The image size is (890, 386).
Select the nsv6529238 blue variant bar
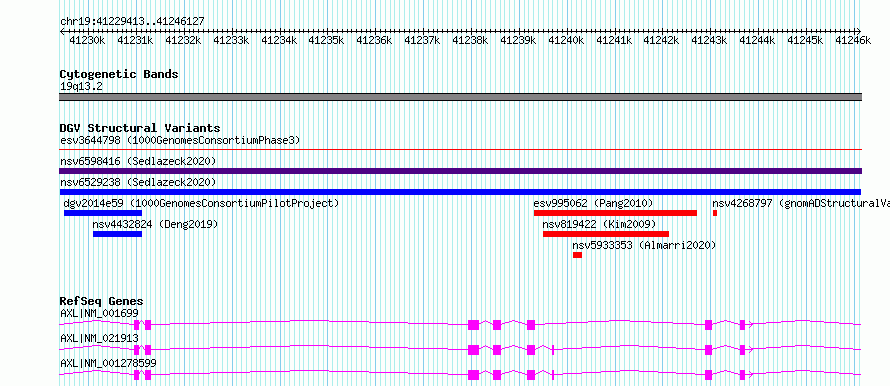460,192
